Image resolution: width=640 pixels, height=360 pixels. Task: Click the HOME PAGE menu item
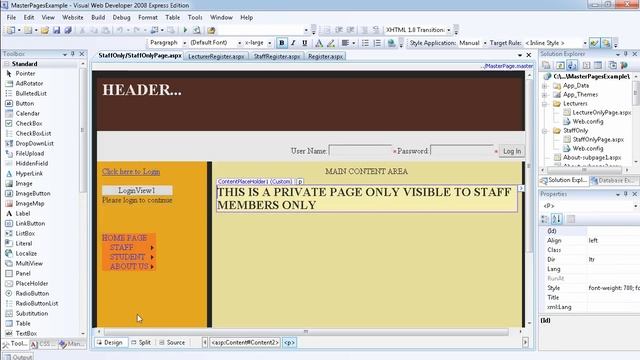pyautogui.click(x=124, y=238)
